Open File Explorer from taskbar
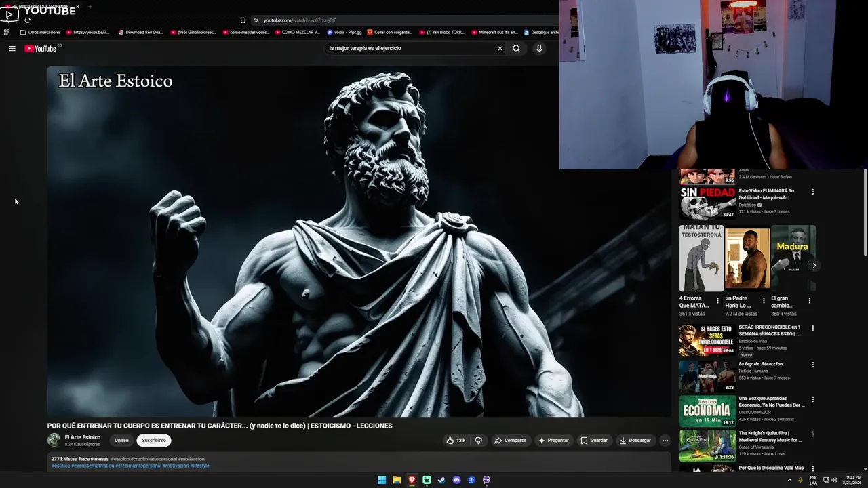Viewport: 868px width, 488px height. (x=397, y=480)
